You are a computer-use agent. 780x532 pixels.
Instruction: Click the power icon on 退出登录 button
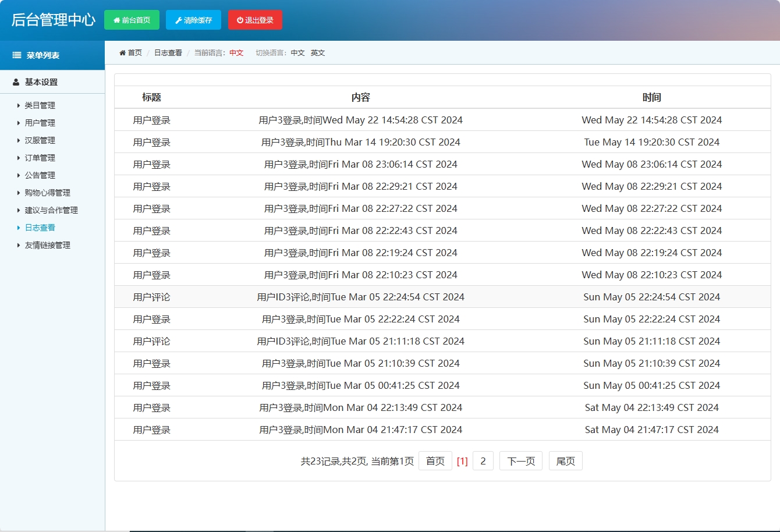240,20
